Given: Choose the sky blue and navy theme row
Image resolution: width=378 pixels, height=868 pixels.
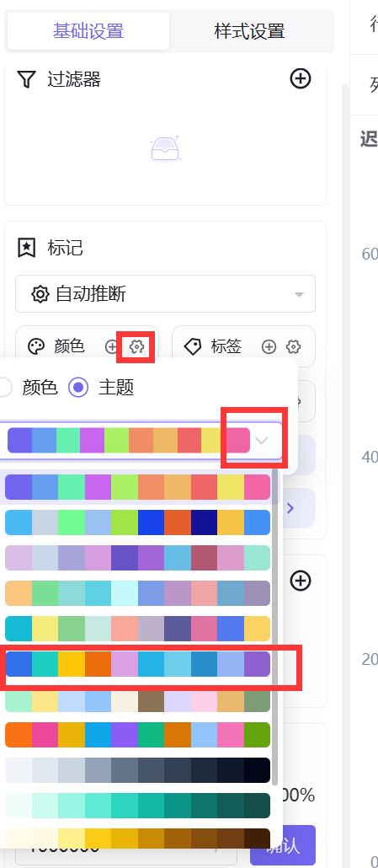Looking at the screenshot, I should click(137, 522).
